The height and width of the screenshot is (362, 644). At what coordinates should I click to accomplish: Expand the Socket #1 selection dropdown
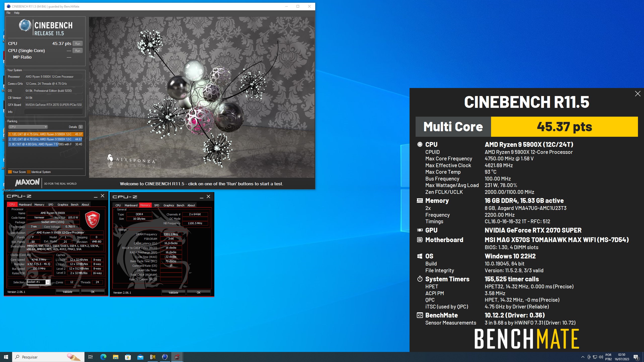tap(48, 282)
